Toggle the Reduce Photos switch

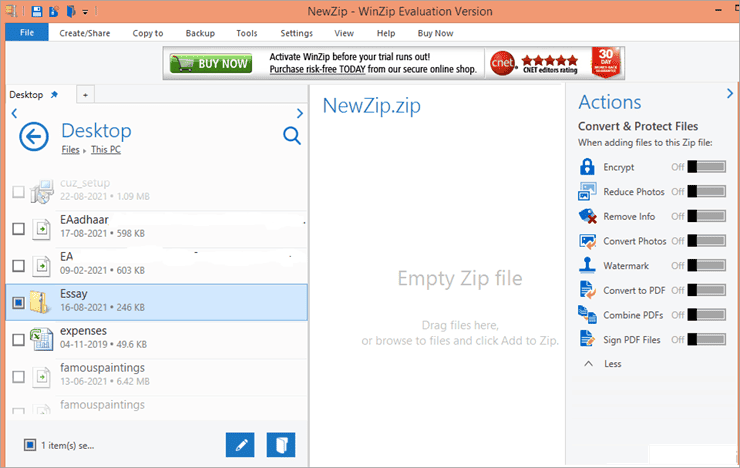[x=706, y=192]
